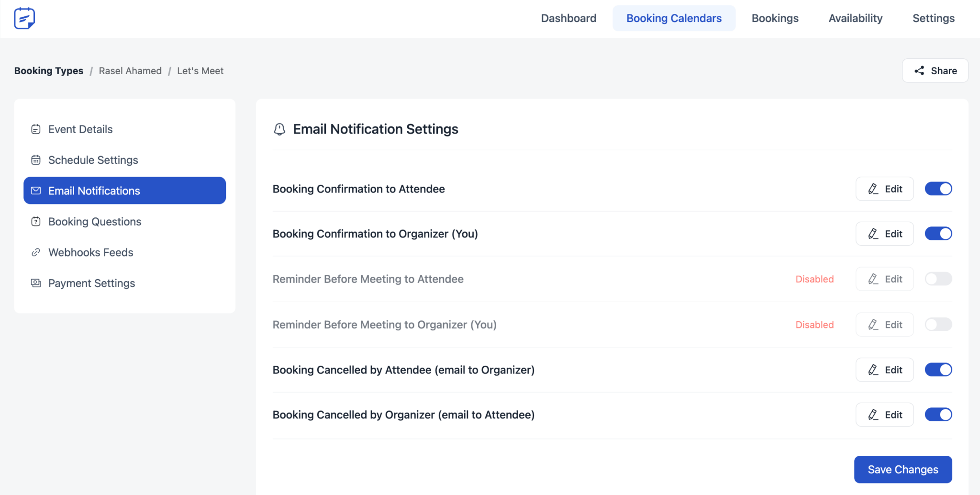
Task: Open Booking Types from the breadcrumb
Action: [48, 70]
